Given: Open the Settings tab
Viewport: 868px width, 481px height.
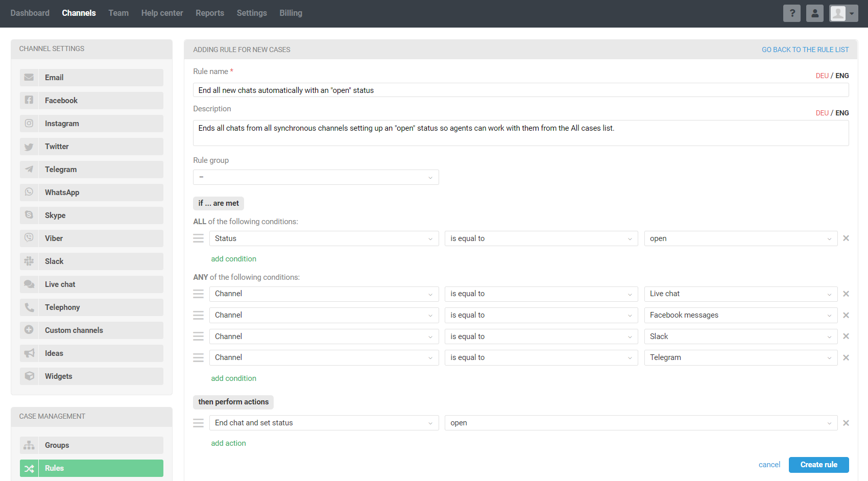Looking at the screenshot, I should pos(252,13).
